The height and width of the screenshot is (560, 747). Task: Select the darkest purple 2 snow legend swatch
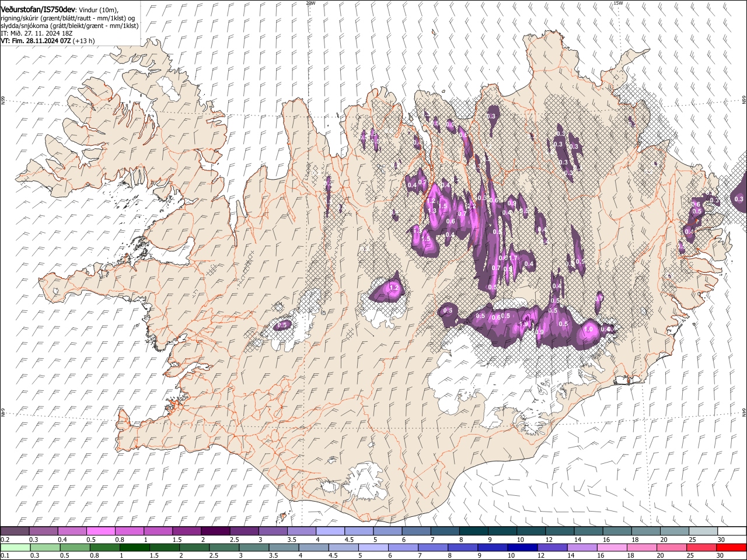tap(216, 531)
